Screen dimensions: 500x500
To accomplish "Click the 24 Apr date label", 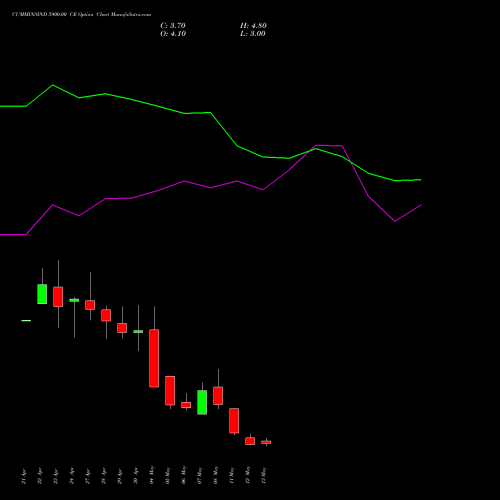I will pyautogui.click(x=72, y=476).
